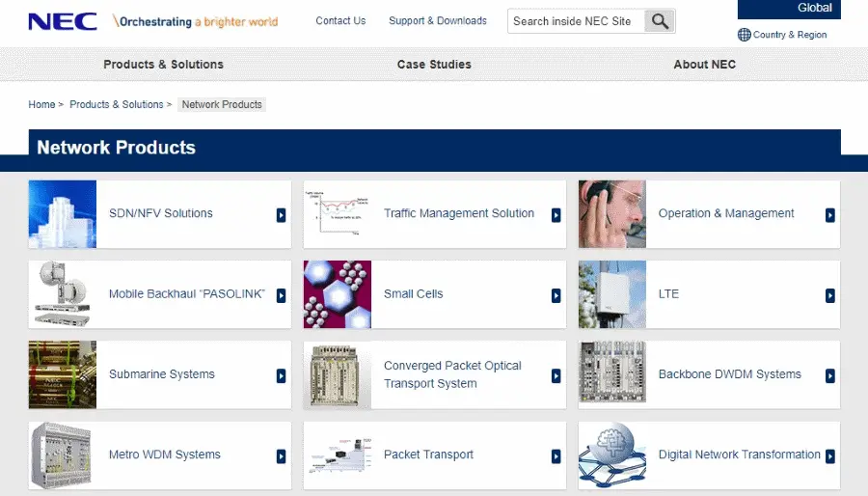Click the arrow icon on Packet Transport

[x=556, y=456]
